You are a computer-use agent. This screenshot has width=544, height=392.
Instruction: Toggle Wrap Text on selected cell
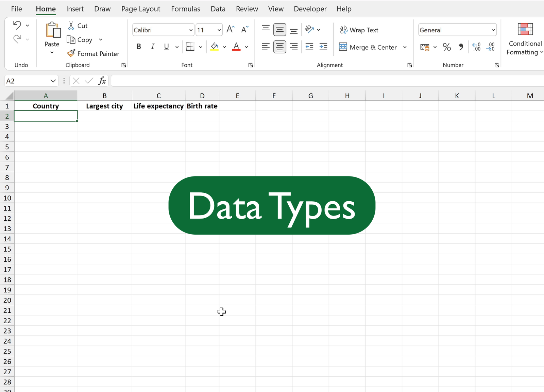(x=359, y=30)
